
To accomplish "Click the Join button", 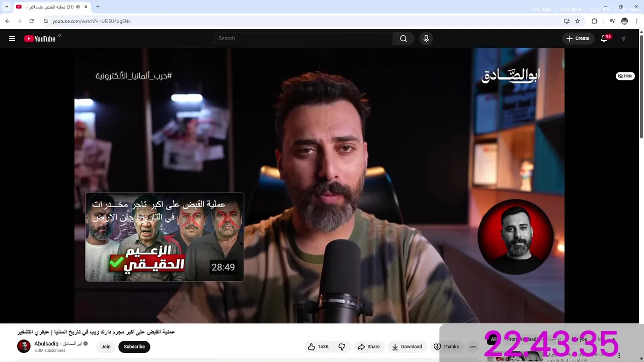I will (x=106, y=347).
